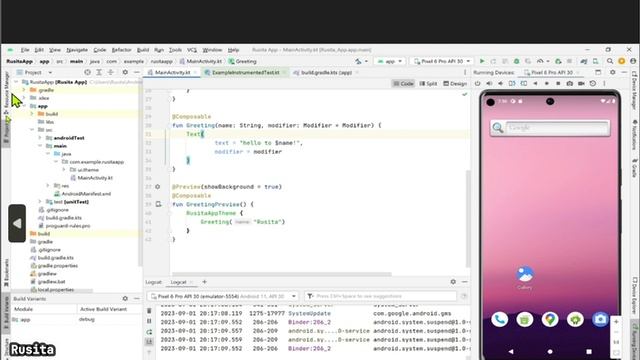
Task: Click Logcat filter input field
Action: (x=381, y=296)
